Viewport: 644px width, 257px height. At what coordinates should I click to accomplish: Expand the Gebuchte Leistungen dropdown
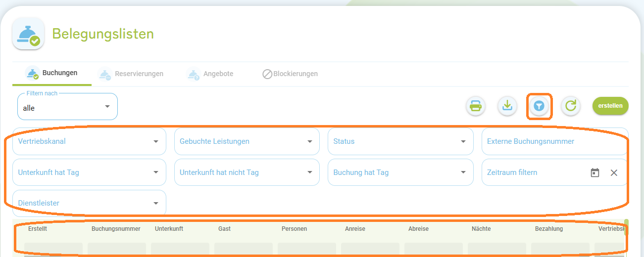(247, 141)
